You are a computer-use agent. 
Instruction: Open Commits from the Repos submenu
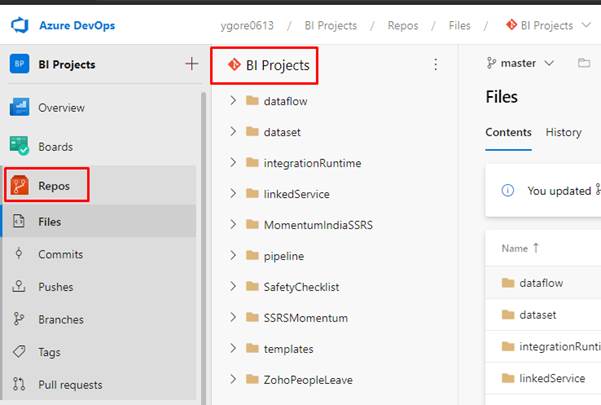60,254
